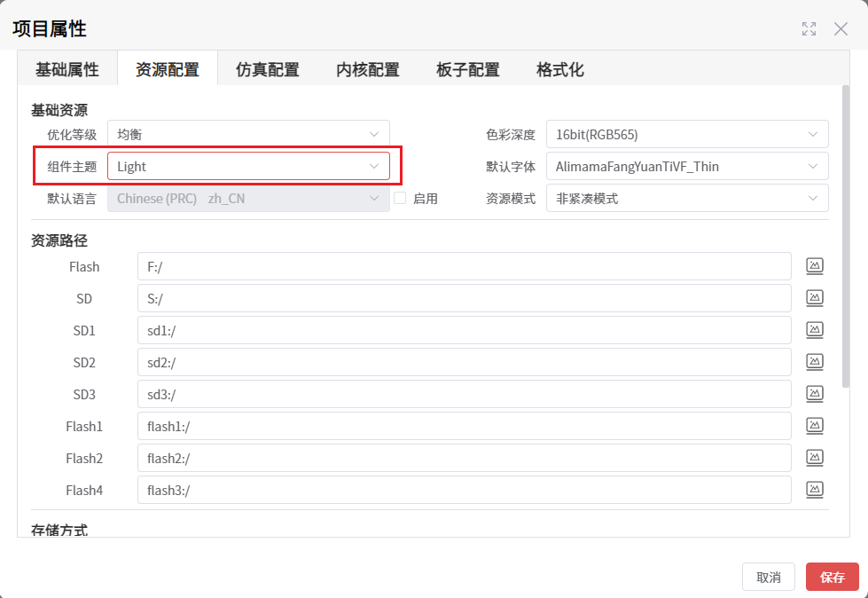Click the browse icon for SD path
This screenshot has height=598, width=868.
coord(814,297)
